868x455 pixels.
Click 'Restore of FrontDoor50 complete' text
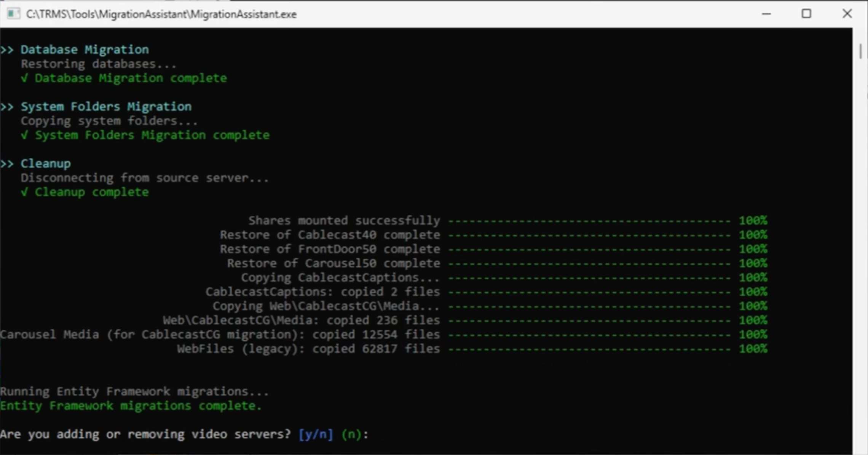pyautogui.click(x=330, y=249)
